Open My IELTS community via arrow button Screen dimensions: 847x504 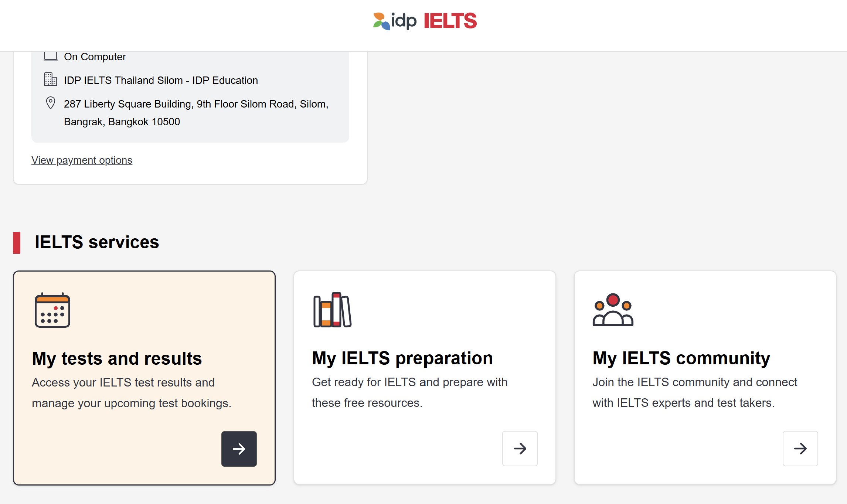pyautogui.click(x=800, y=449)
